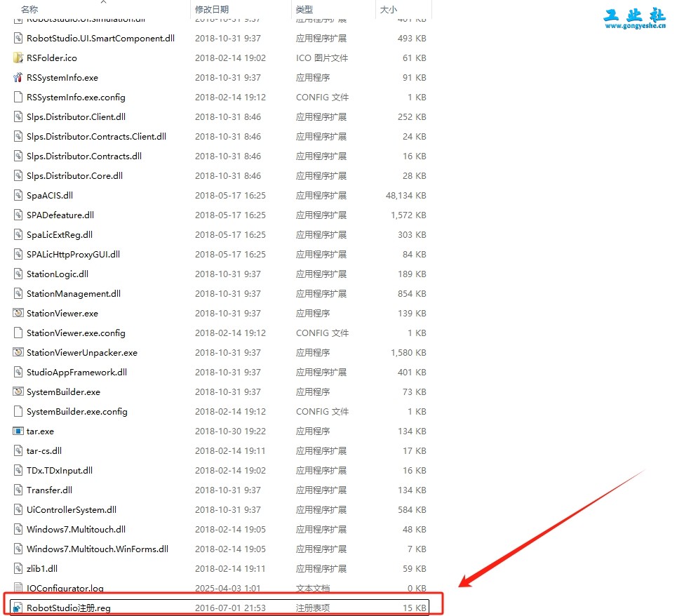Viewport: 677px width, 616px height.
Task: Click the SystemBuilder.exe.config file icon
Action: 18,411
